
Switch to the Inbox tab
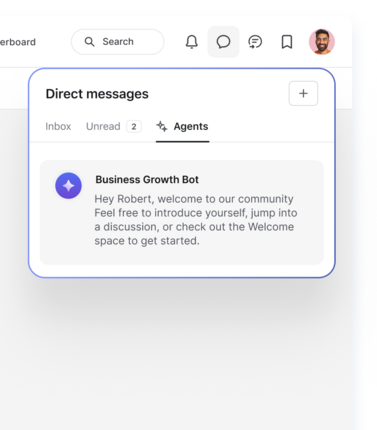coord(58,126)
